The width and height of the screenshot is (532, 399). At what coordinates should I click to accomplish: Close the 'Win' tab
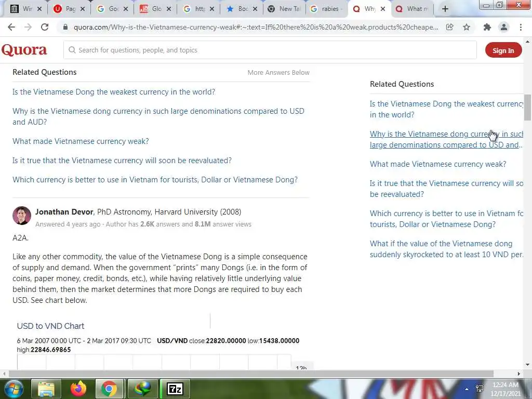[39, 9]
